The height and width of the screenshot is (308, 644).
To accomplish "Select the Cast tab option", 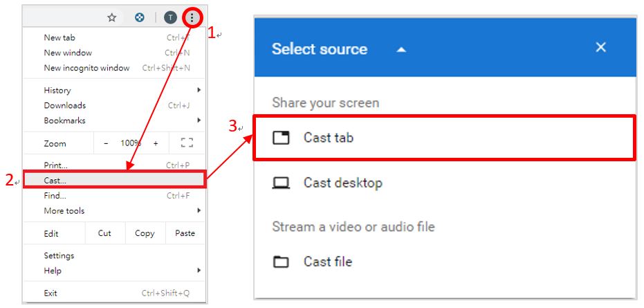I will (x=444, y=137).
